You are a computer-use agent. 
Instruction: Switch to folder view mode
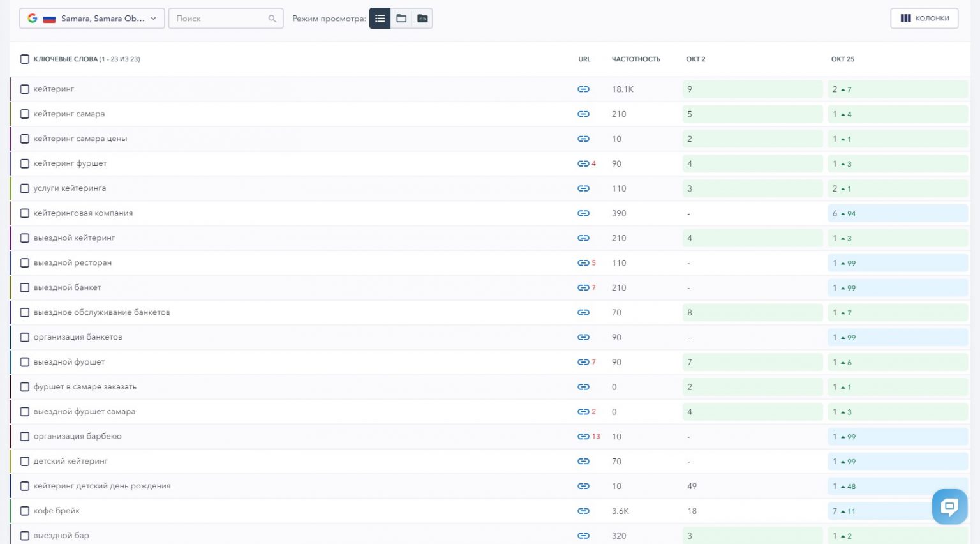pyautogui.click(x=401, y=19)
